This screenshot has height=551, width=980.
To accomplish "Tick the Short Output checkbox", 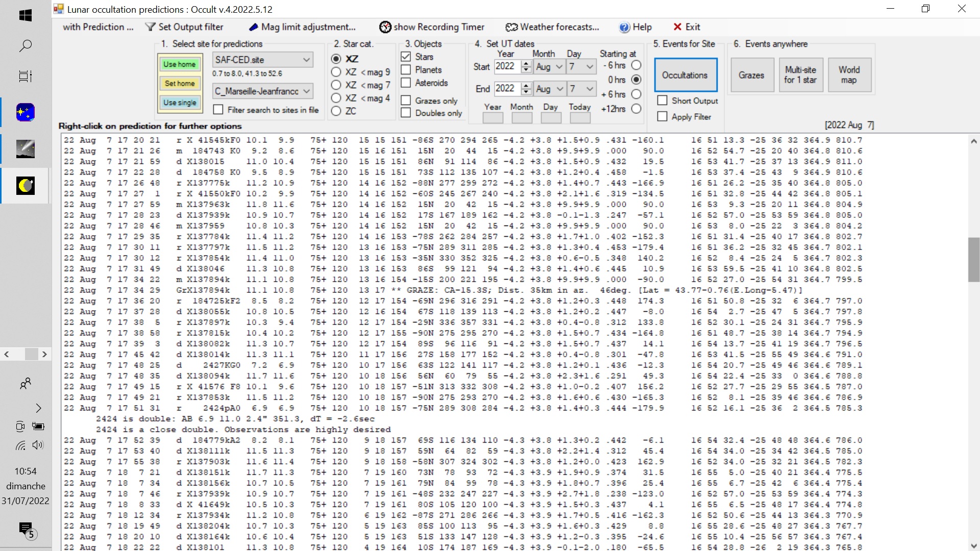I will (663, 101).
